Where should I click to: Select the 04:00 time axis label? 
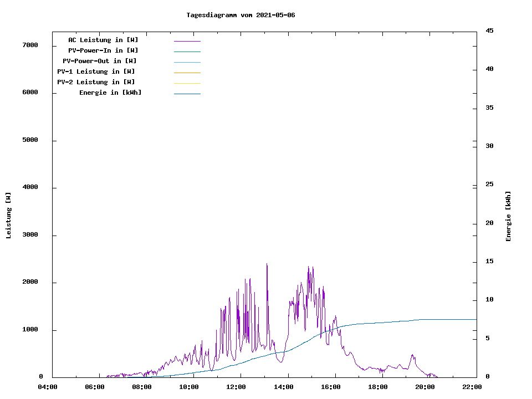tap(48, 387)
